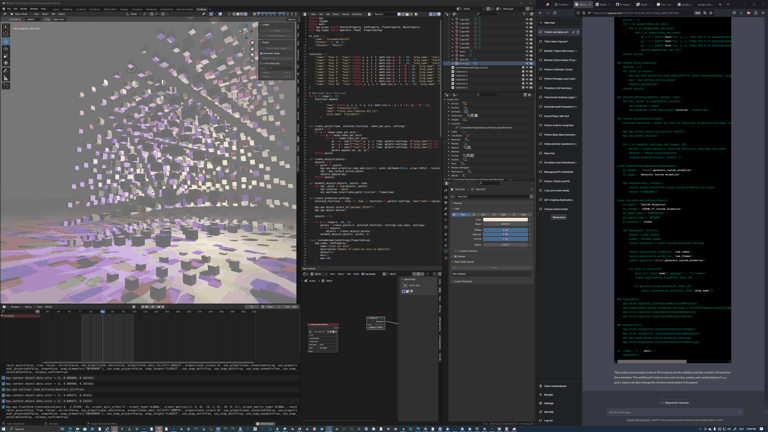The width and height of the screenshot is (768, 432).
Task: Choose Spot light type in Light properties
Action: 502,215
